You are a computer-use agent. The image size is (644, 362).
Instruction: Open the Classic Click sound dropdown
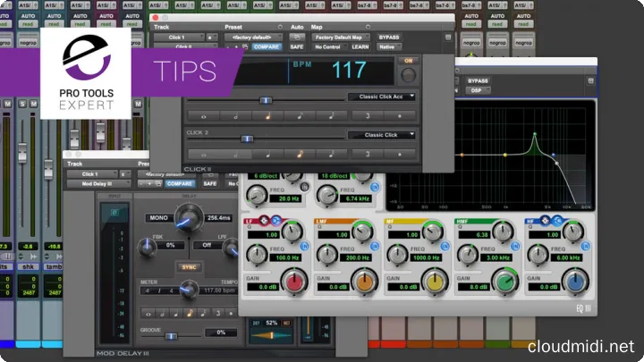click(x=382, y=135)
